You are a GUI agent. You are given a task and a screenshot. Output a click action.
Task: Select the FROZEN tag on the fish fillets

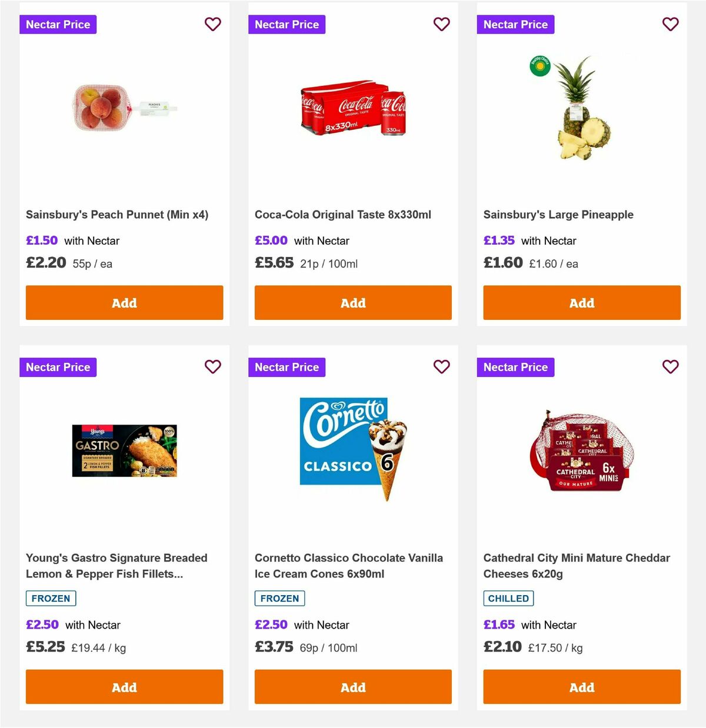pyautogui.click(x=51, y=598)
